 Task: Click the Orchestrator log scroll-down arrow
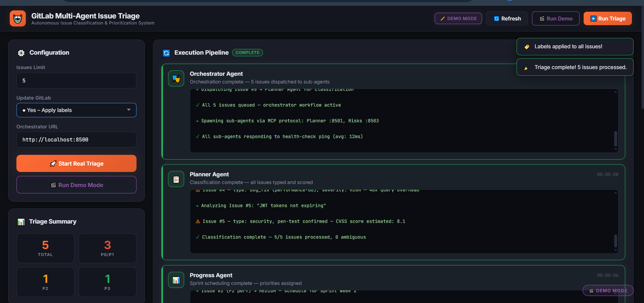point(615,149)
